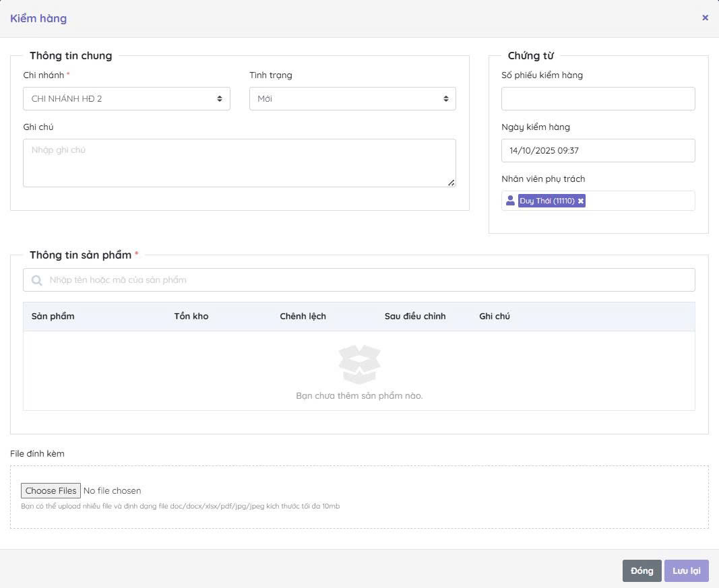Viewport: 719px width, 588px height.
Task: Click the user icon in Nhân viên phụ trách
Action: click(x=510, y=201)
